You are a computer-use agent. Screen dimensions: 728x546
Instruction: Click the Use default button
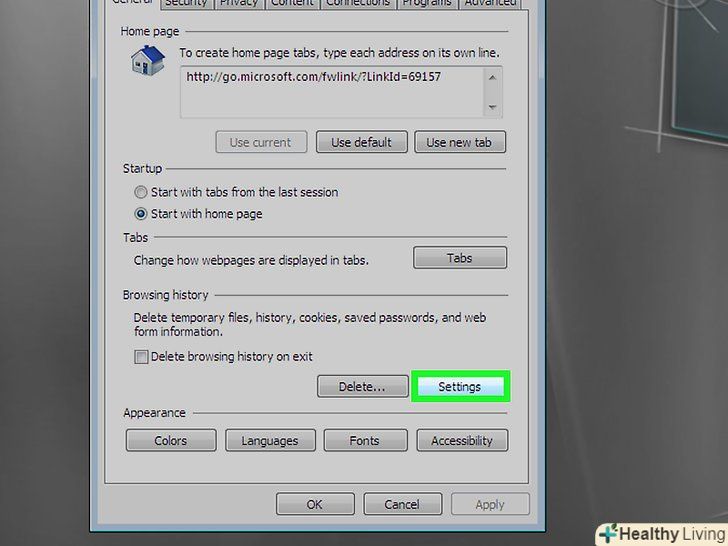(x=362, y=142)
